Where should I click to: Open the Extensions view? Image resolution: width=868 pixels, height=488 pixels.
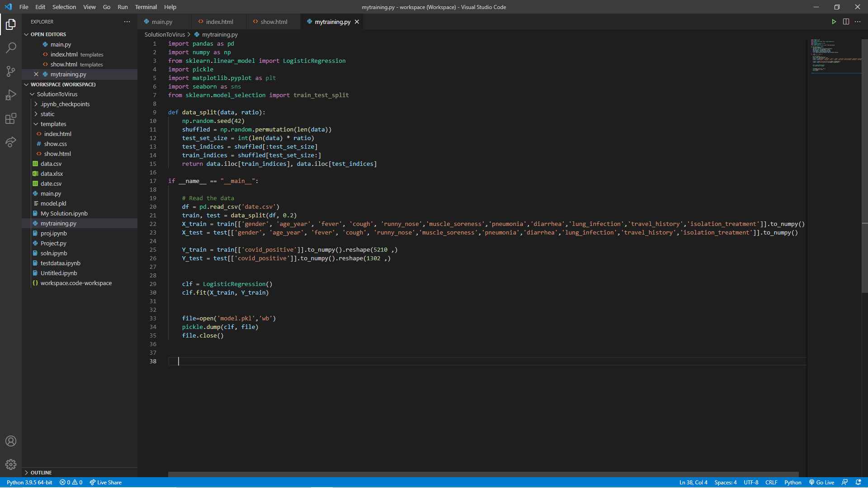11,118
